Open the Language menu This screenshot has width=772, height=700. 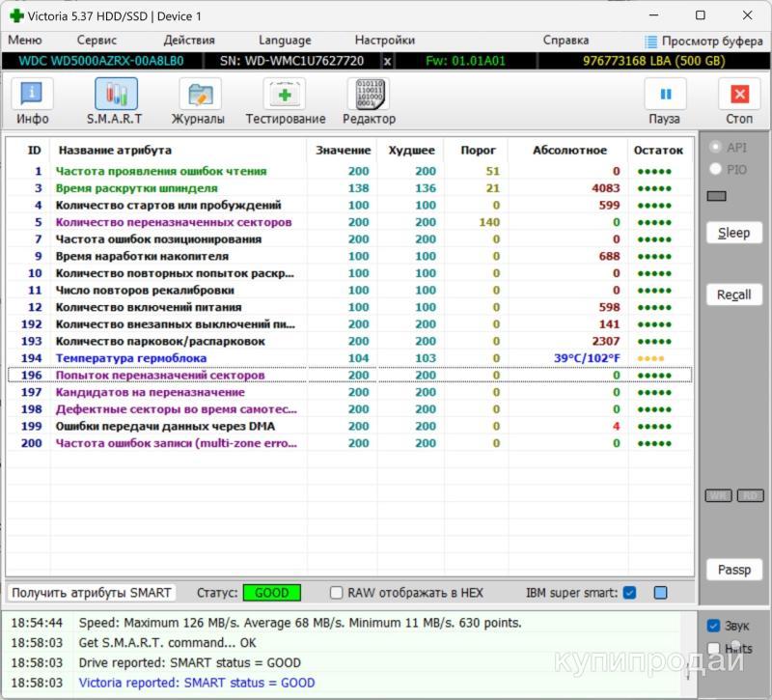pos(285,41)
